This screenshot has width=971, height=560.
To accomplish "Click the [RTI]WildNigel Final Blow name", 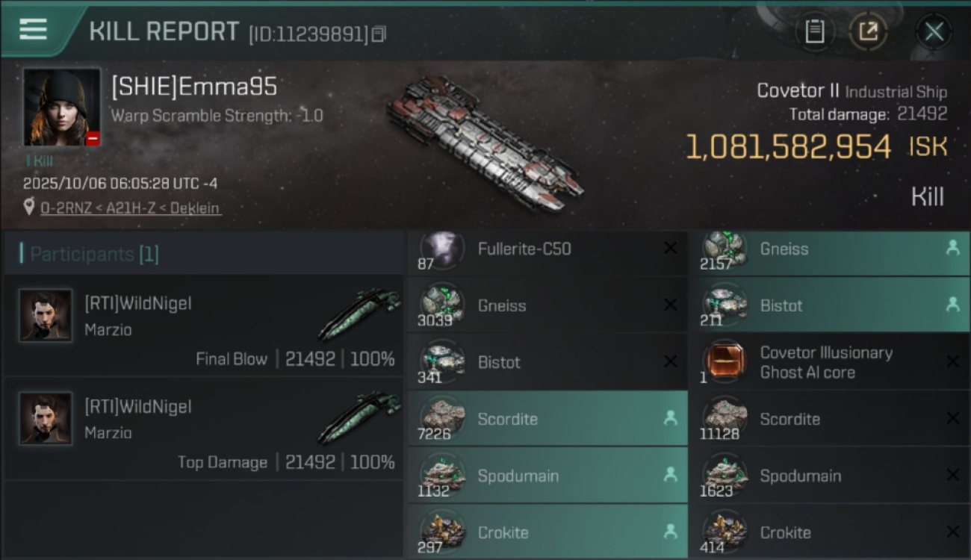I will [138, 303].
